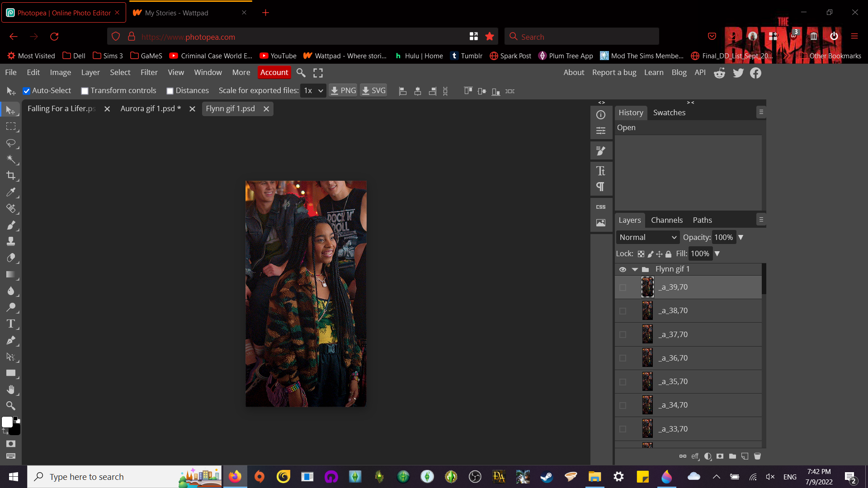Image resolution: width=868 pixels, height=488 pixels.
Task: Enable the Distances checkbox
Action: 170,91
